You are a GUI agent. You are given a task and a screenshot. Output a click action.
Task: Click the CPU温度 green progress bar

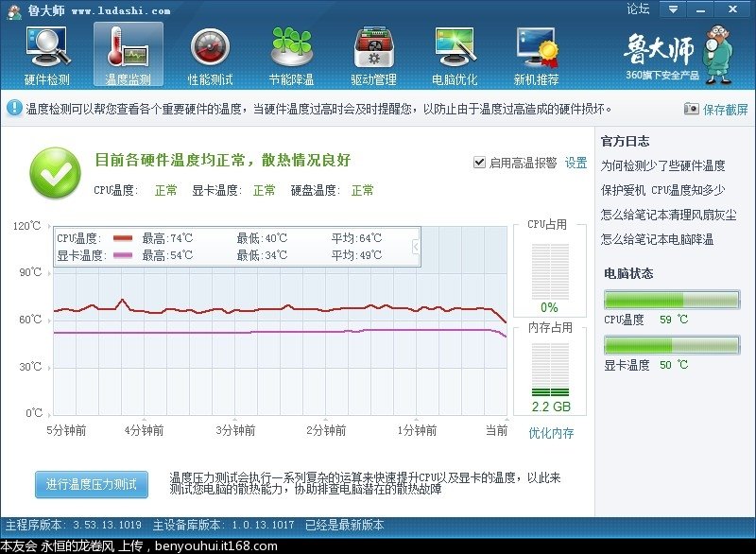672,300
